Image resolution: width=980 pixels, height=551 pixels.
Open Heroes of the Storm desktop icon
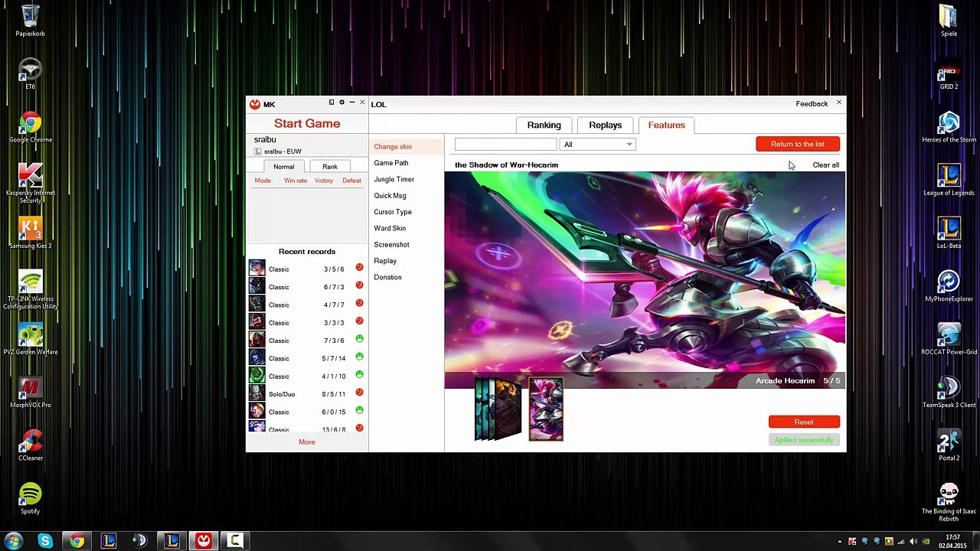(x=949, y=126)
